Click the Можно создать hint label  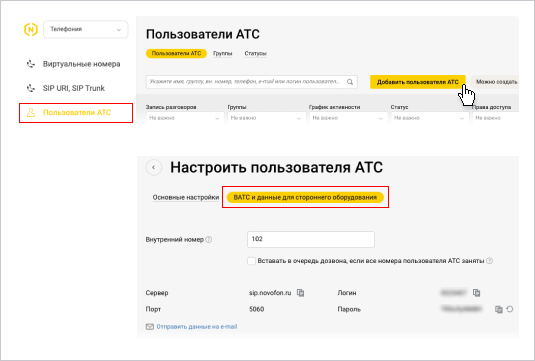495,82
